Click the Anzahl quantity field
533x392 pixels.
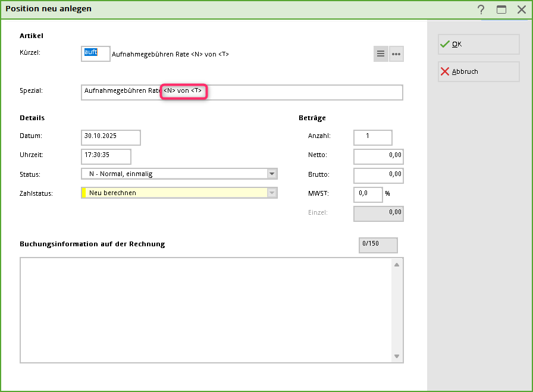coord(372,137)
